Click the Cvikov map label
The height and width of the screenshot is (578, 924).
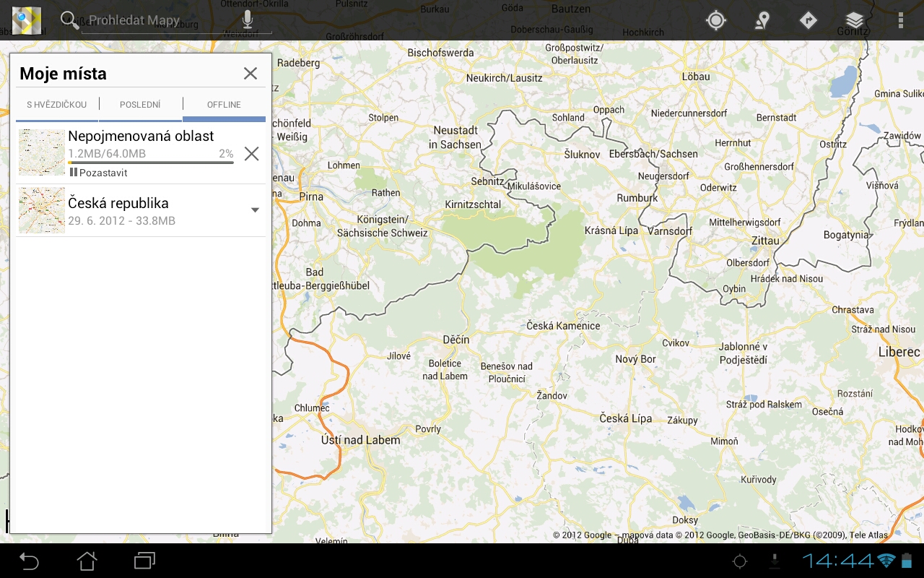(676, 343)
